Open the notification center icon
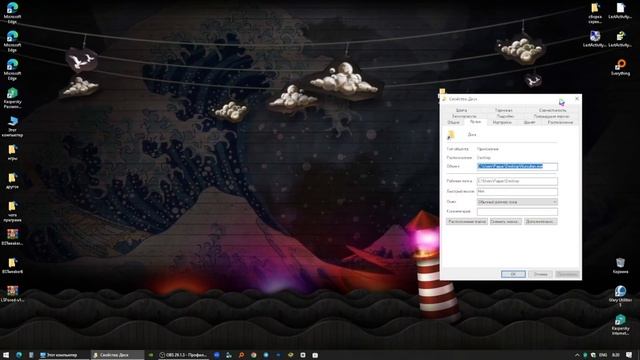Screen dimensions: 640x360 coord(629,355)
